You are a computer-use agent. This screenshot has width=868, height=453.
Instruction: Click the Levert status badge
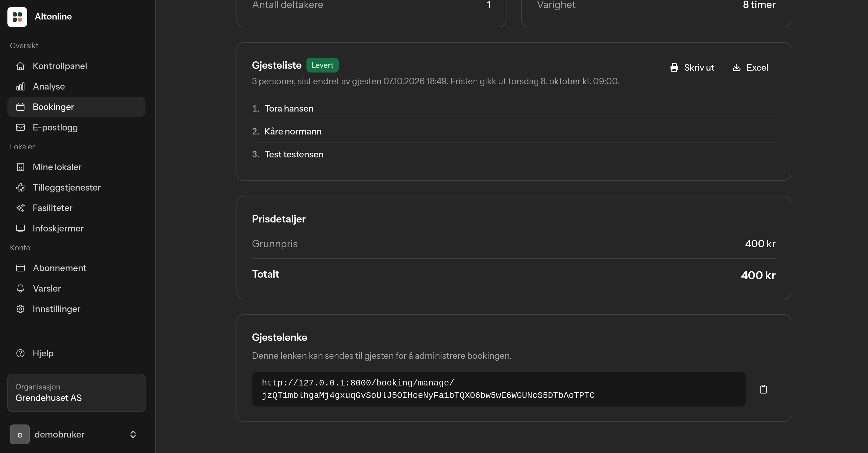tap(322, 65)
